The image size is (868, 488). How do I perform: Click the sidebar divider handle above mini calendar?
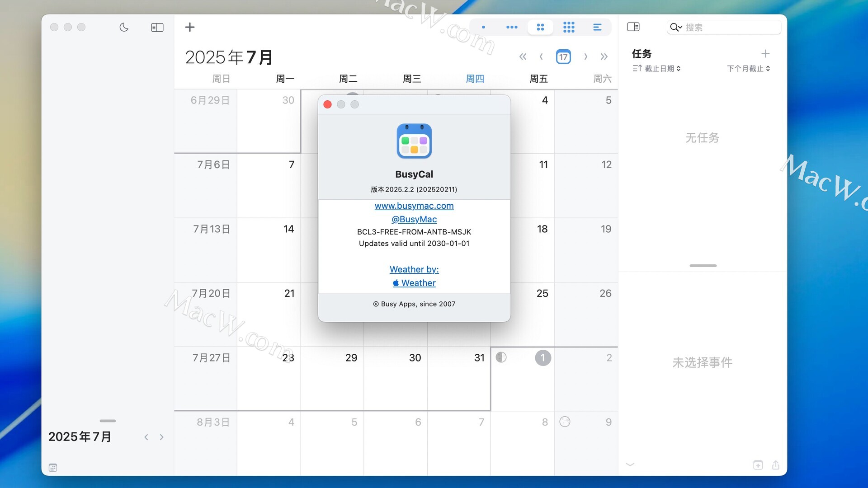pyautogui.click(x=108, y=421)
